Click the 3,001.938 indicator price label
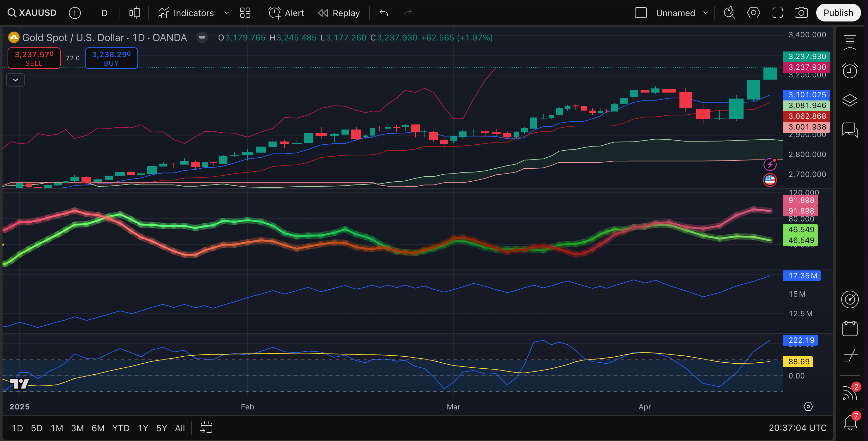Screen dimensions: 868x441 (807, 127)
